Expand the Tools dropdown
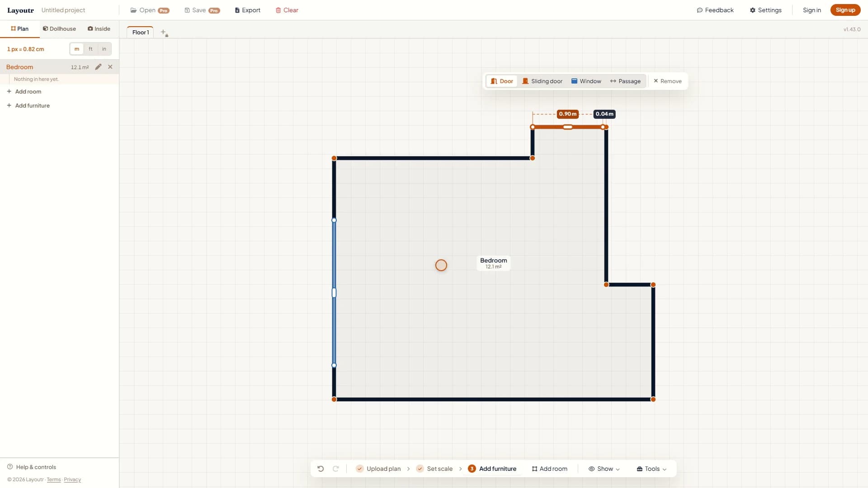 pos(651,469)
